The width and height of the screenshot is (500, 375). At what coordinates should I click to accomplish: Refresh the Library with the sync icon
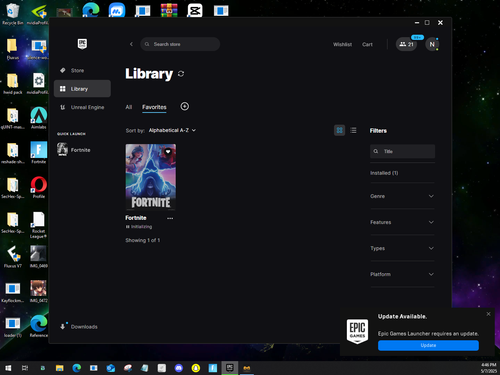181,74
